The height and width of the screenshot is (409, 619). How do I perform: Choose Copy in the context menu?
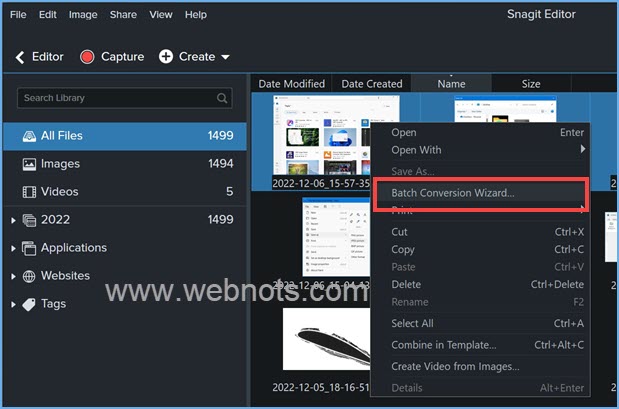480,250
